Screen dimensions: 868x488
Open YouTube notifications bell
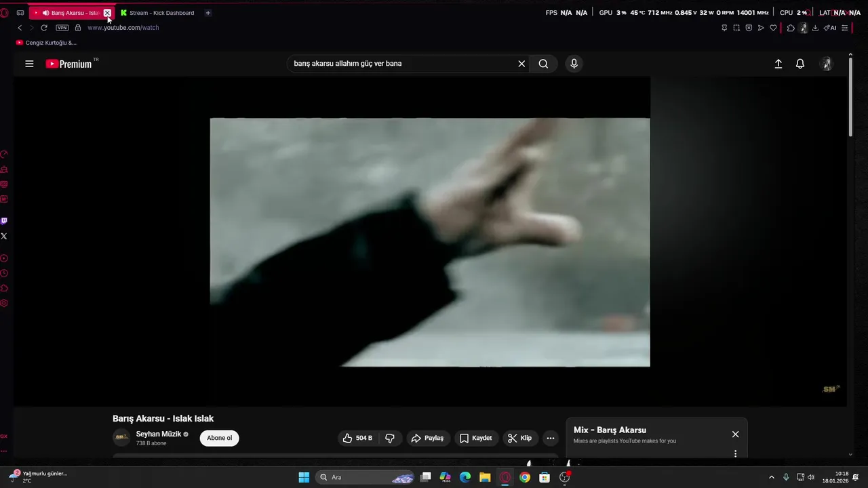click(x=800, y=64)
